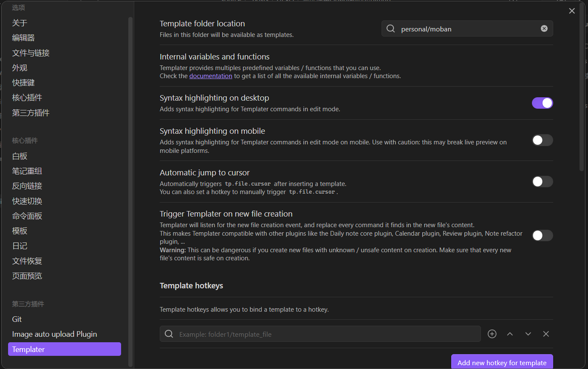Screen dimensions: 588x369
Task: Turn on automatic jump to cursor
Action: click(x=543, y=182)
